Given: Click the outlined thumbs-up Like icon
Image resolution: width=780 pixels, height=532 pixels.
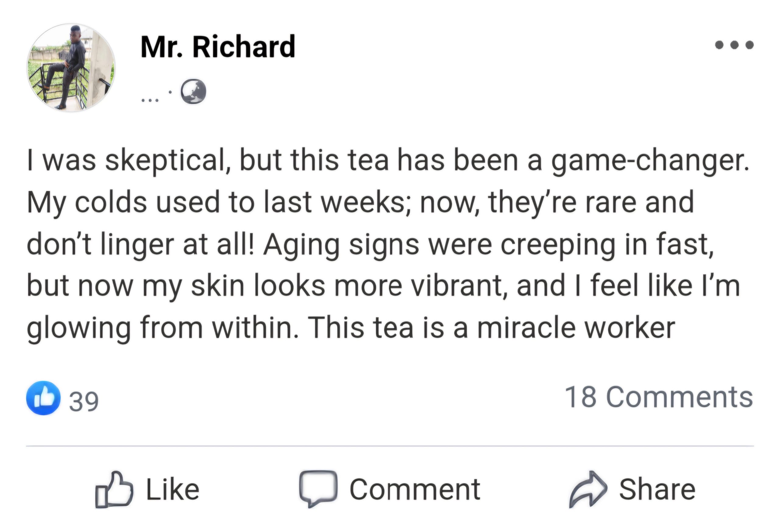Looking at the screenshot, I should (x=114, y=489).
